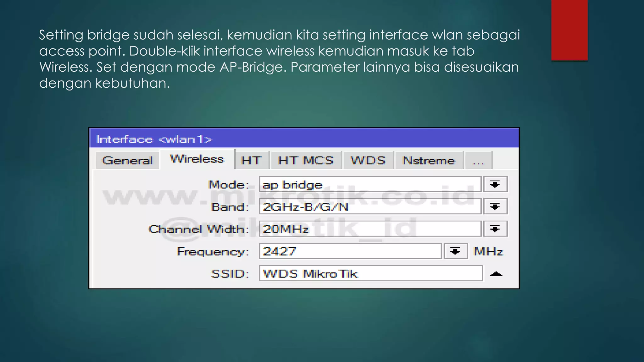Click the SSID field WDS MikroTik
644x362 pixels.
tap(371, 273)
